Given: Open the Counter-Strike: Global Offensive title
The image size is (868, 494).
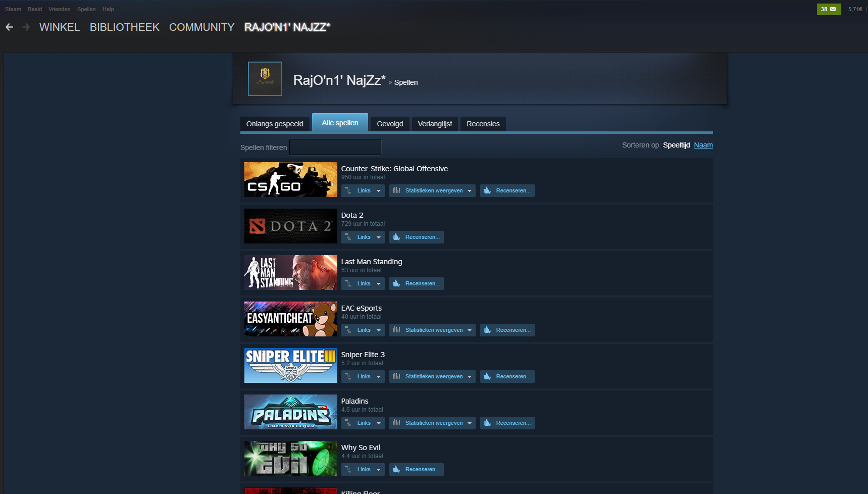Looking at the screenshot, I should pyautogui.click(x=394, y=169).
